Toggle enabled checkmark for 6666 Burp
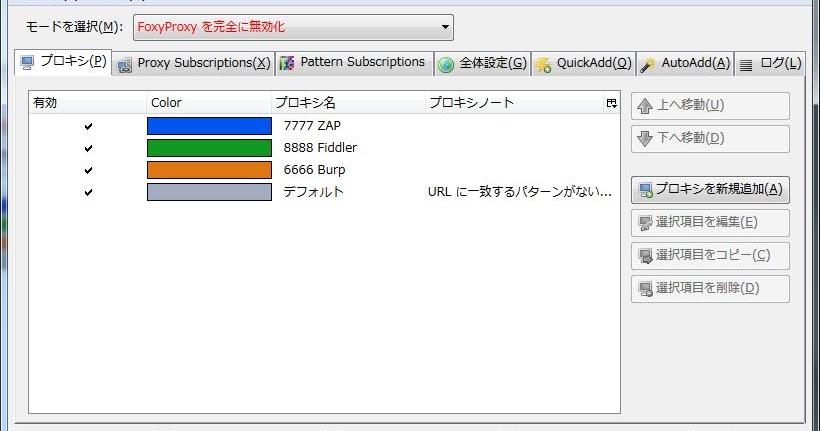This screenshot has height=431, width=820. (88, 170)
